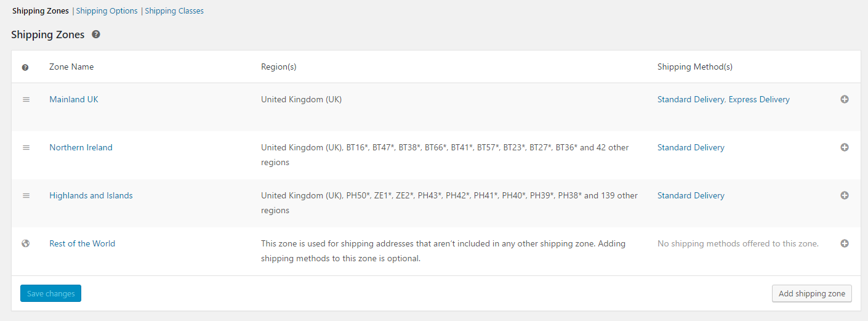Switch to the Shipping Options tab
868x321 pixels.
(x=106, y=10)
